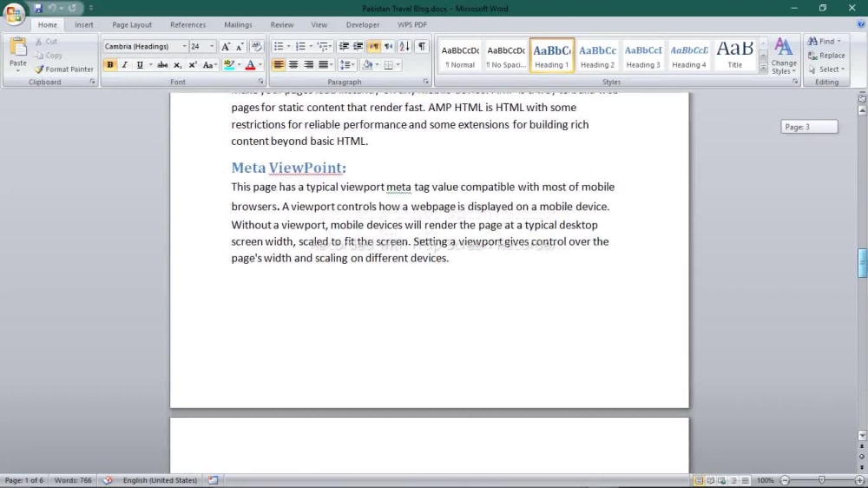Open the Change Case menu
The width and height of the screenshot is (868, 488).
pyautogui.click(x=209, y=65)
